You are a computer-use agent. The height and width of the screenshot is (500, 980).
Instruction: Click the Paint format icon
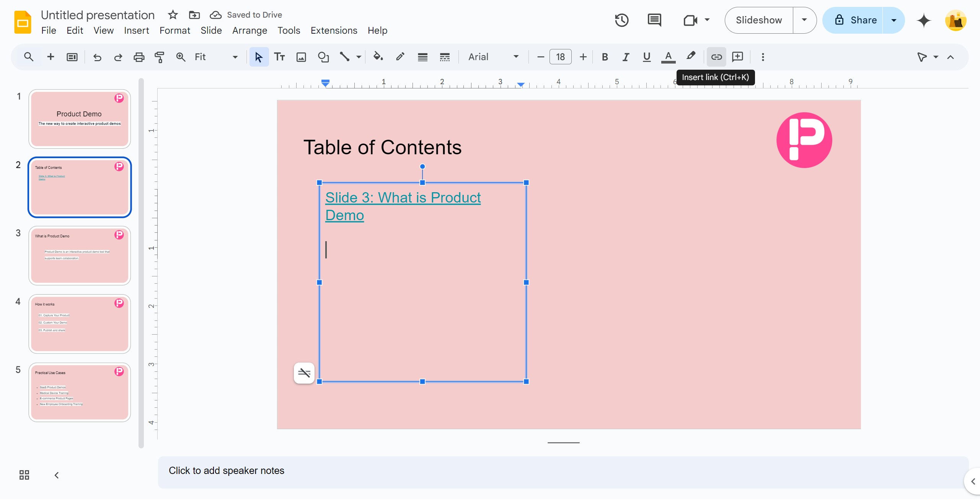[159, 57]
